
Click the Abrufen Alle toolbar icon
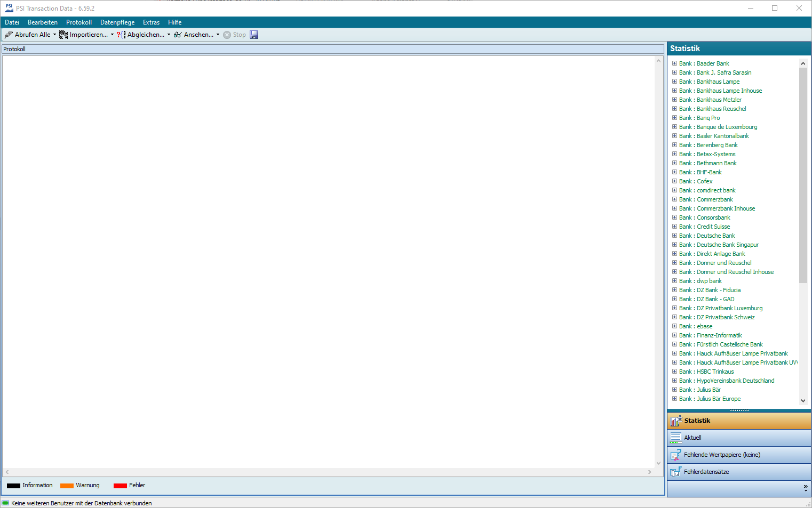(9, 35)
